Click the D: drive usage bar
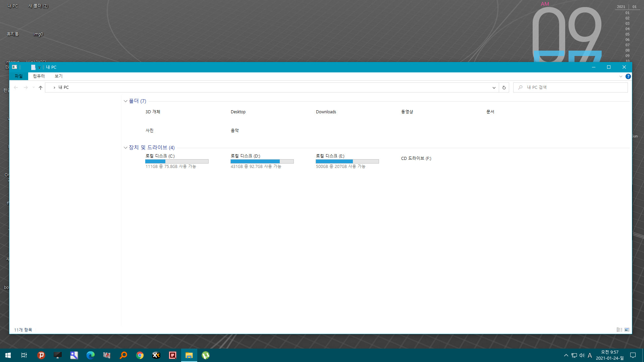644x362 pixels. coord(262,162)
